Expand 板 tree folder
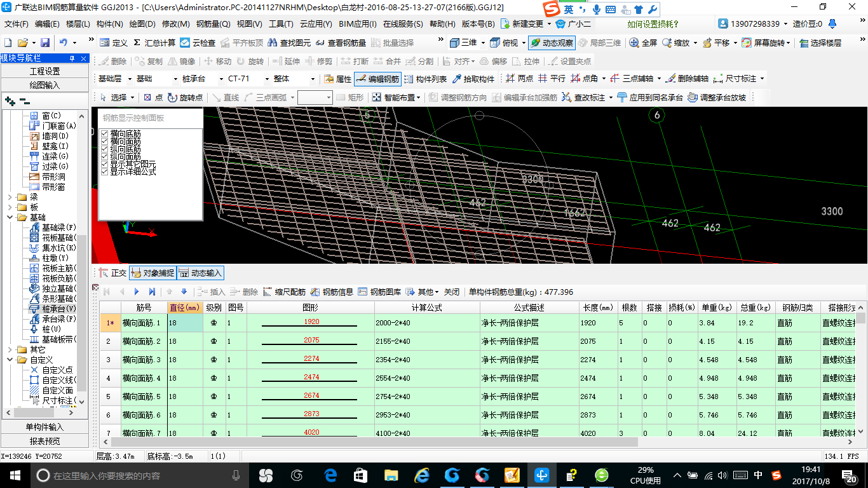 [x=10, y=207]
